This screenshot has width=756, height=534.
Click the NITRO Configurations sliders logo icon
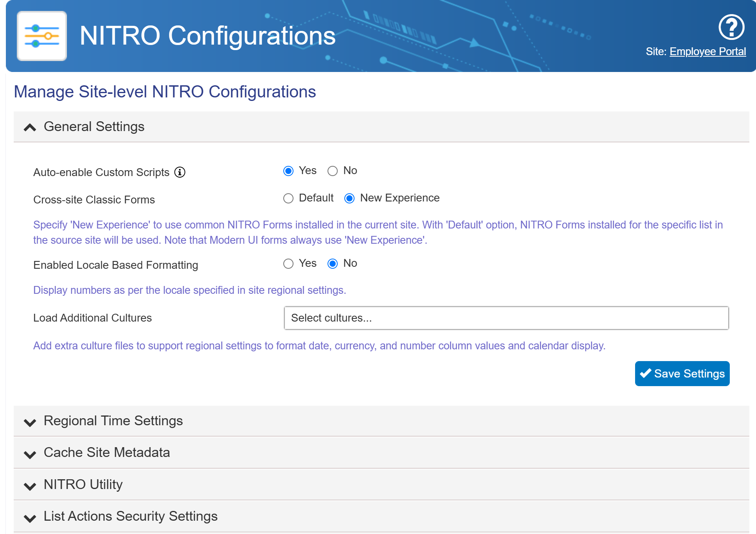pos(42,36)
